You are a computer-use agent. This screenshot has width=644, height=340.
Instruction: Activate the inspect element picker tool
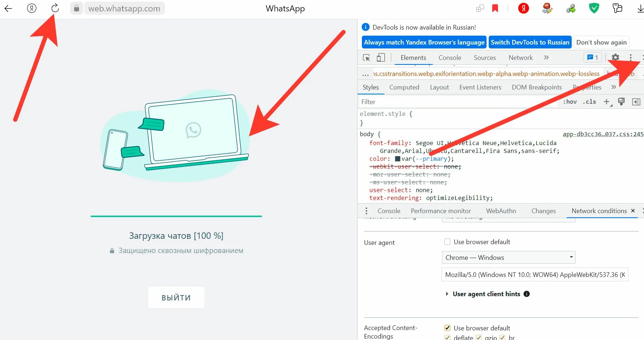[367, 58]
